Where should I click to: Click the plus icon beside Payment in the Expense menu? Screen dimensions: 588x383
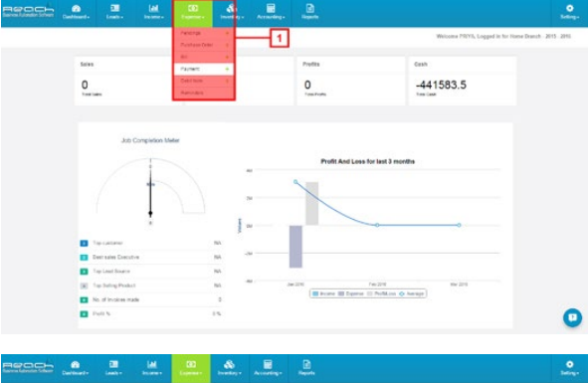(227, 69)
